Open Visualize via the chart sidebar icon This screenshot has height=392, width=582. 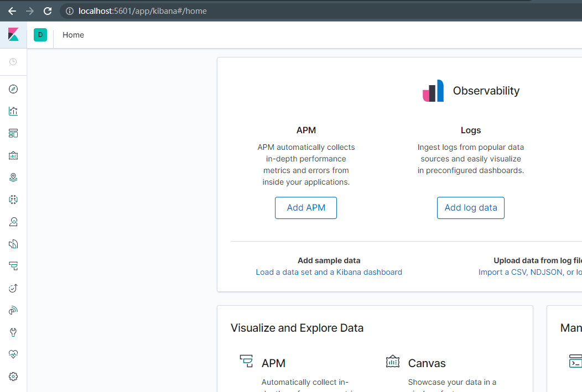point(13,111)
